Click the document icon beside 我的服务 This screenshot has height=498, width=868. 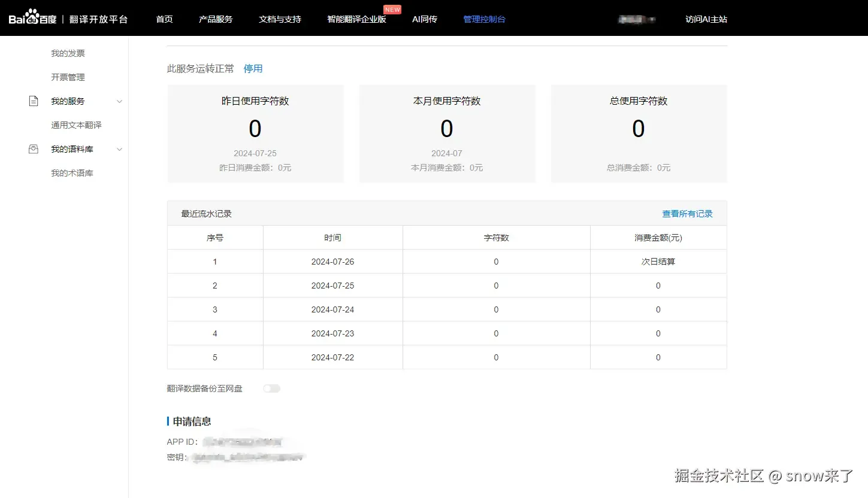click(x=34, y=101)
